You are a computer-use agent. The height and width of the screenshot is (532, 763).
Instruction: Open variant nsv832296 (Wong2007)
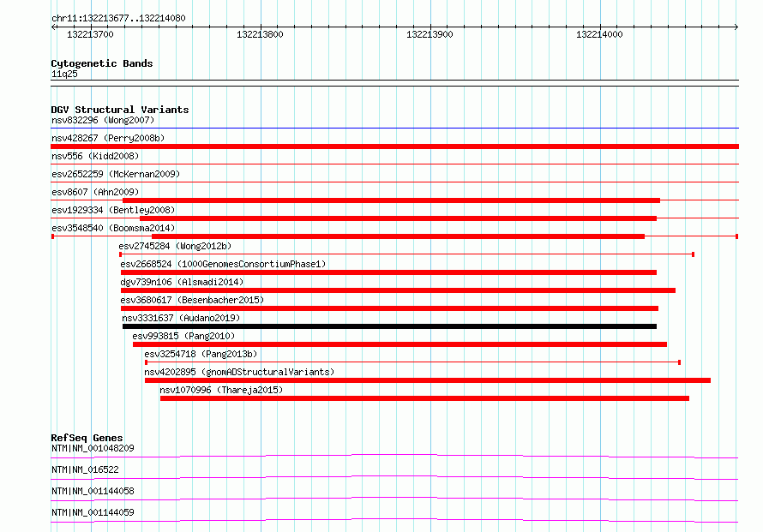[103, 120]
